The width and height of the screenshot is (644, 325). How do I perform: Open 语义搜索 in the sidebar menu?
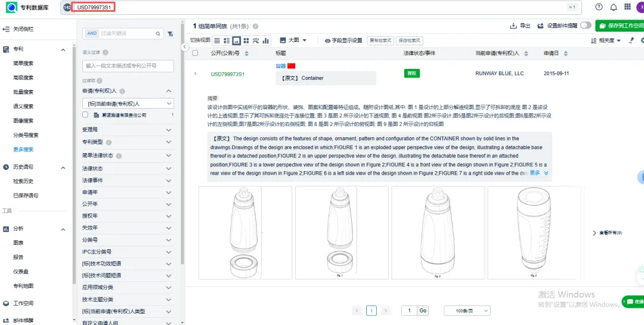pyautogui.click(x=23, y=106)
